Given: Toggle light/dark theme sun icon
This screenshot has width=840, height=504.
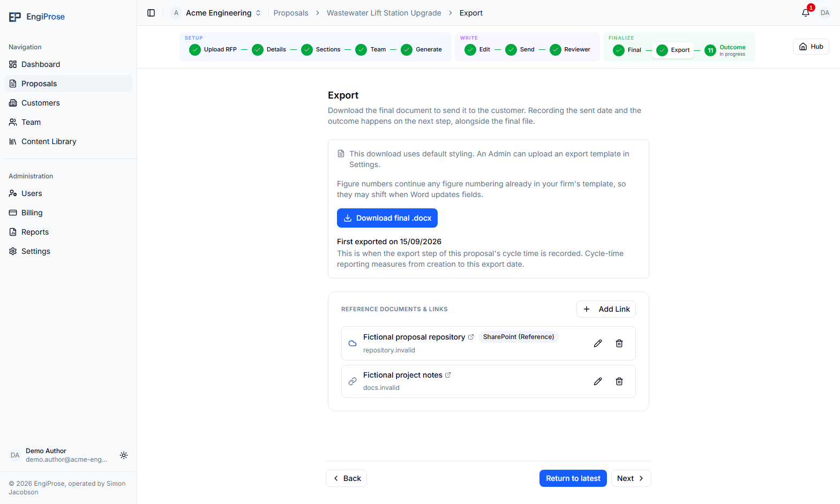Looking at the screenshot, I should click(124, 455).
